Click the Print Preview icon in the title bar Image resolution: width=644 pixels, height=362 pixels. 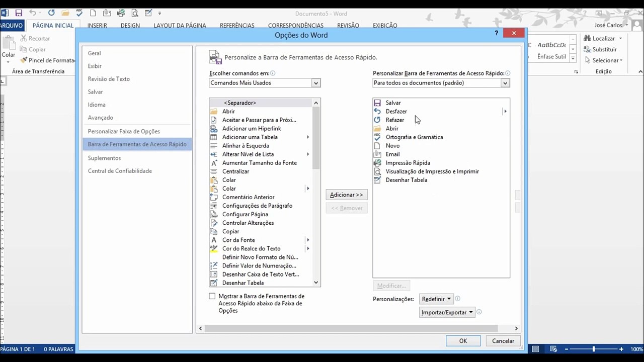point(135,13)
